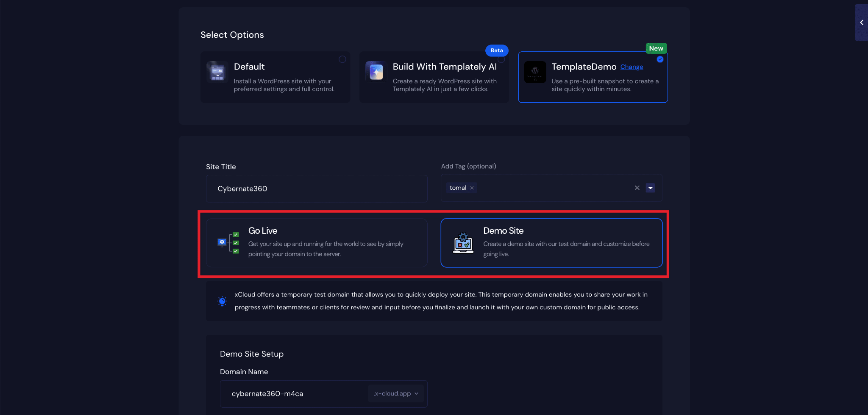Image resolution: width=868 pixels, height=415 pixels.
Task: Select Build With Templately AI radio button
Action: pyautogui.click(x=501, y=59)
